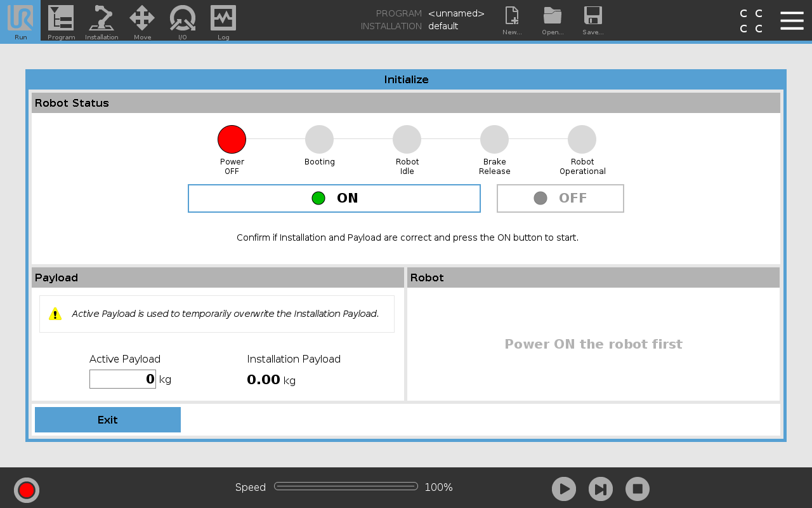Click the Power OFF red status circle
This screenshot has height=508, width=812.
[232, 139]
